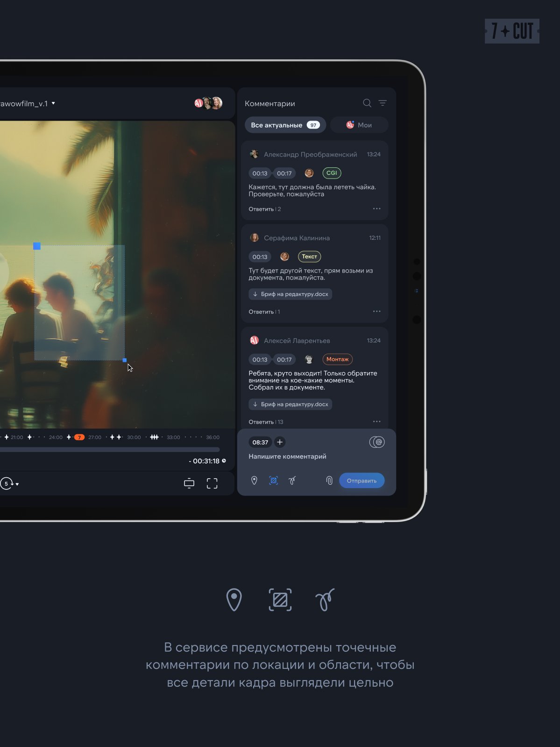Switch to Все актуальные comments tab
Image resolution: width=560 pixels, height=747 pixels.
[285, 125]
